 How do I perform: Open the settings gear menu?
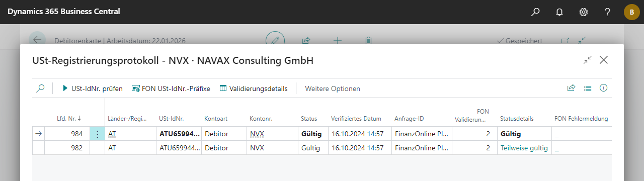click(584, 12)
